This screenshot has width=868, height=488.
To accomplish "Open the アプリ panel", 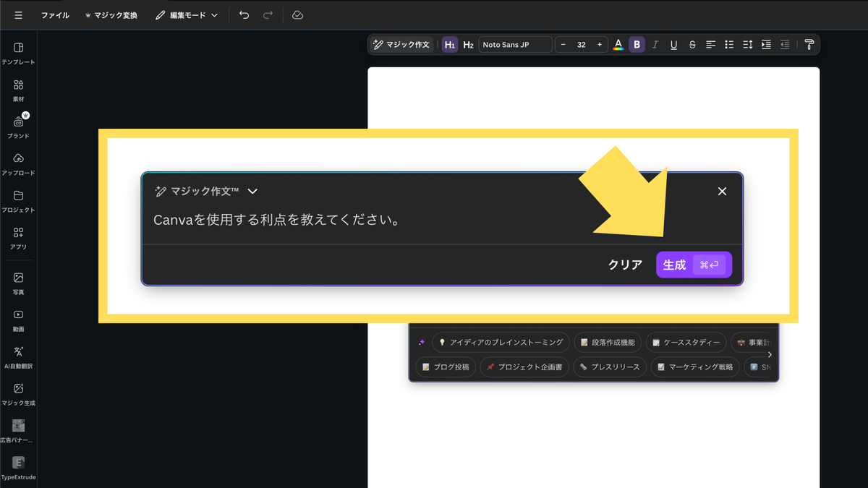I will [x=18, y=238].
